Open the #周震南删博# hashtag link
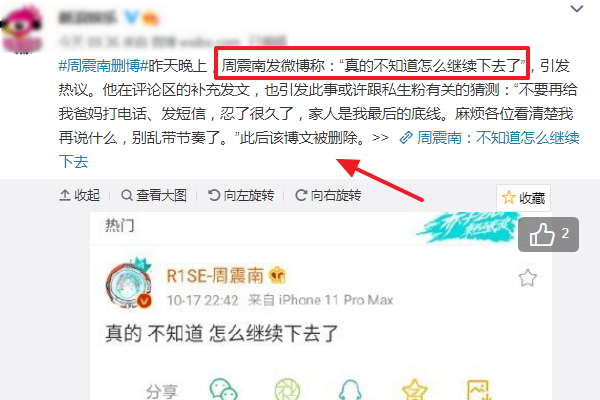This screenshot has width=600, height=400. (103, 66)
